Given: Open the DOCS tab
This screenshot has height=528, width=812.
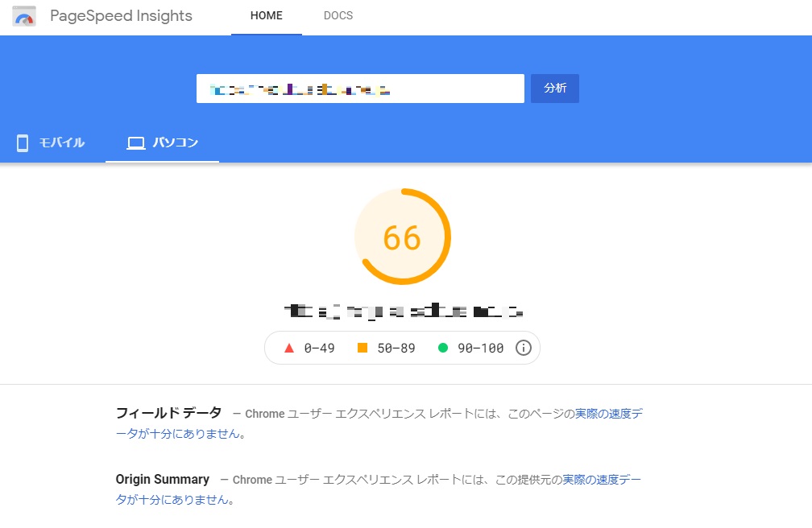Looking at the screenshot, I should coord(338,16).
